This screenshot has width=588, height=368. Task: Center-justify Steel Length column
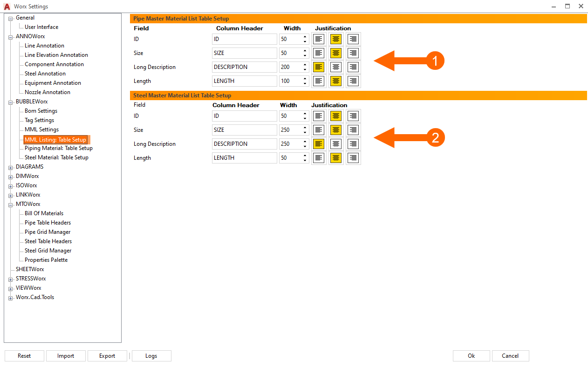coord(336,158)
